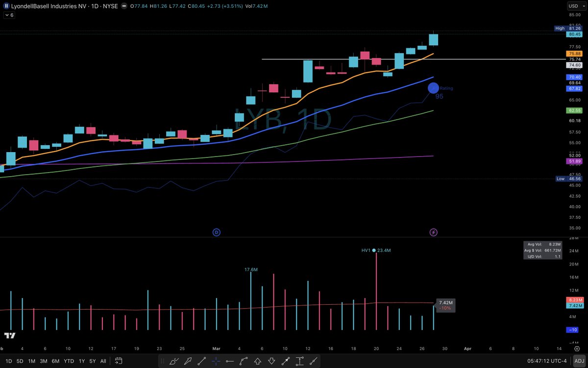The height and width of the screenshot is (368, 588).
Task: Click the D dividend bubble below the chart
Action: tap(216, 232)
